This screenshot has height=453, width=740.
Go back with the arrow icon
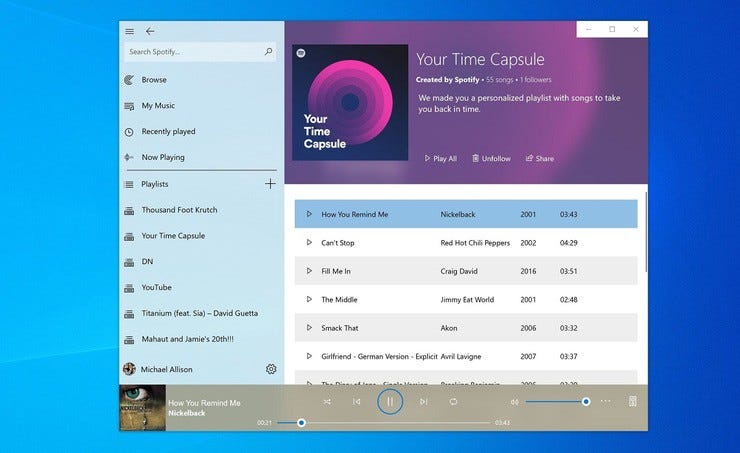pyautogui.click(x=150, y=31)
